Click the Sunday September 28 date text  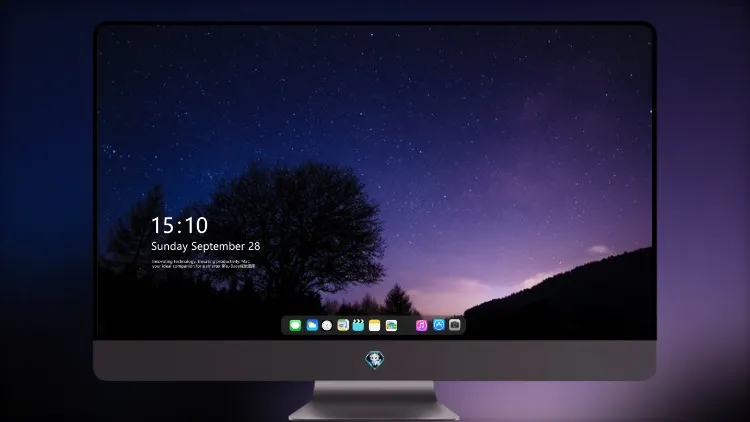[206, 246]
